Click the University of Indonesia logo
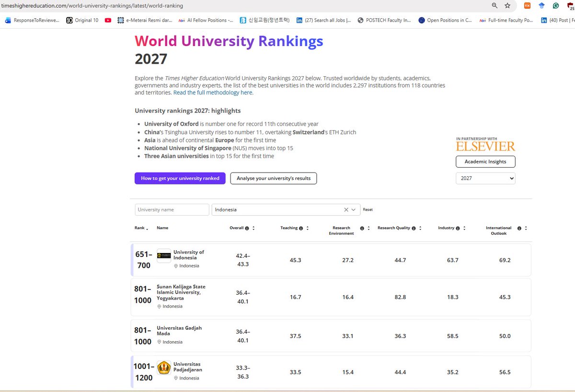 click(x=164, y=255)
